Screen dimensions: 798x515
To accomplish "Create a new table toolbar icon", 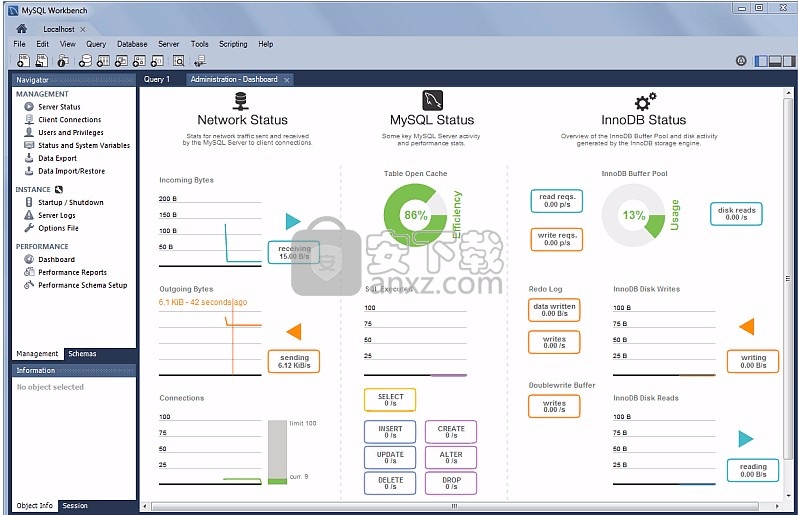I will [103, 61].
